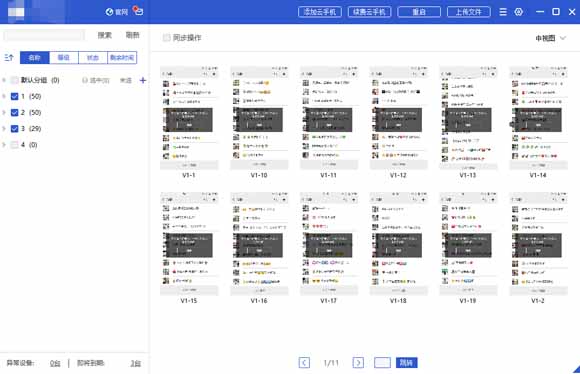The height and width of the screenshot is (374, 580).
Task: Uncheck group 3 (29) checkbox
Action: tap(14, 129)
